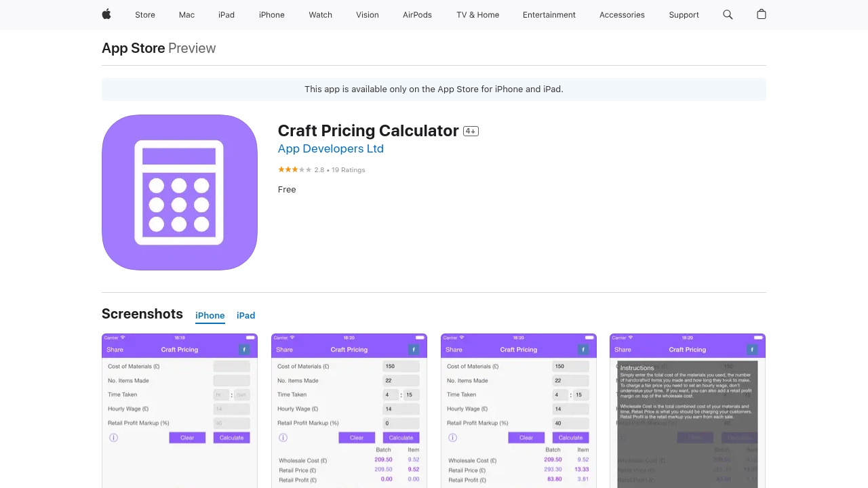View the second screenshot with zero markup
This screenshot has height=488, width=868.
pos(349,411)
